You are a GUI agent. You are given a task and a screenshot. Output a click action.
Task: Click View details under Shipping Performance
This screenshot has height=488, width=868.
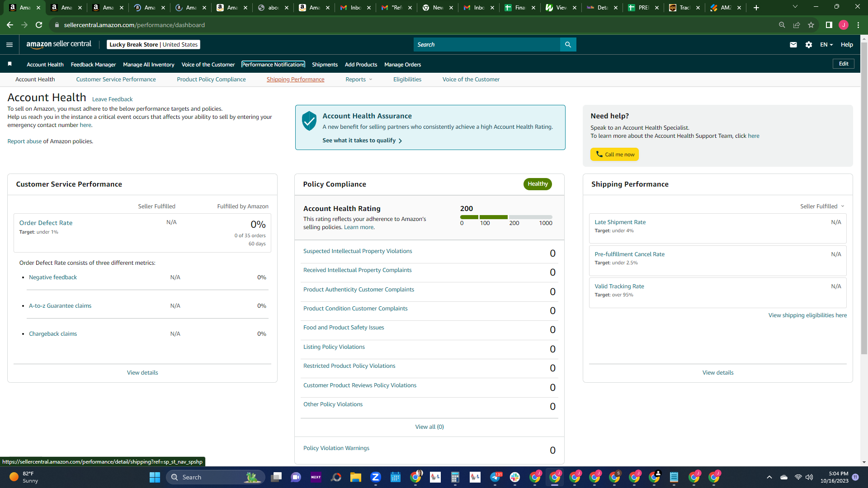coord(718,373)
